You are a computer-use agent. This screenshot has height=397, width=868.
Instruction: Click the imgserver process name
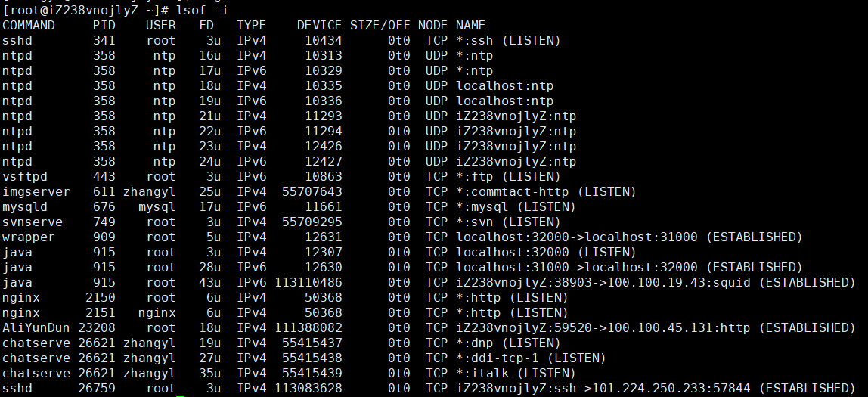coord(36,191)
